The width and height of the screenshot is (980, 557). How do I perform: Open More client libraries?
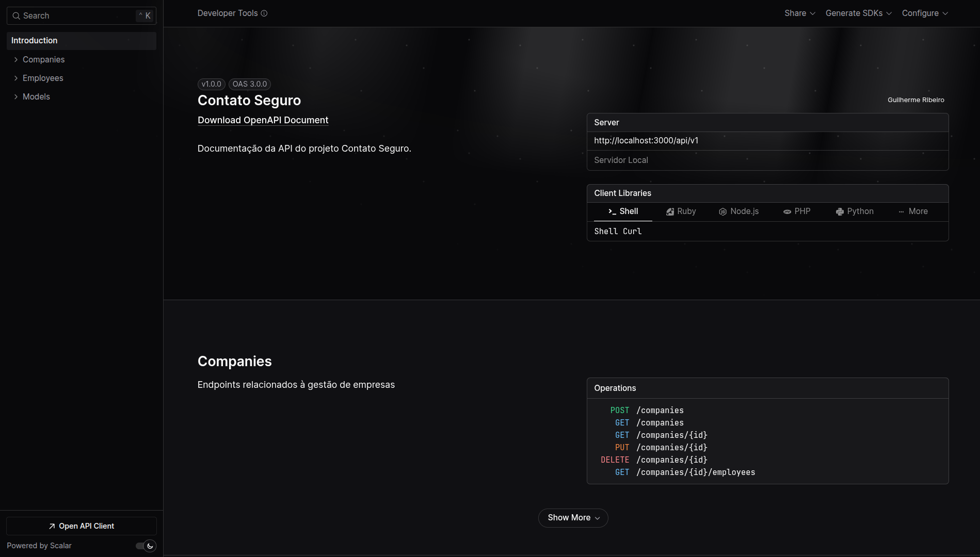click(913, 211)
